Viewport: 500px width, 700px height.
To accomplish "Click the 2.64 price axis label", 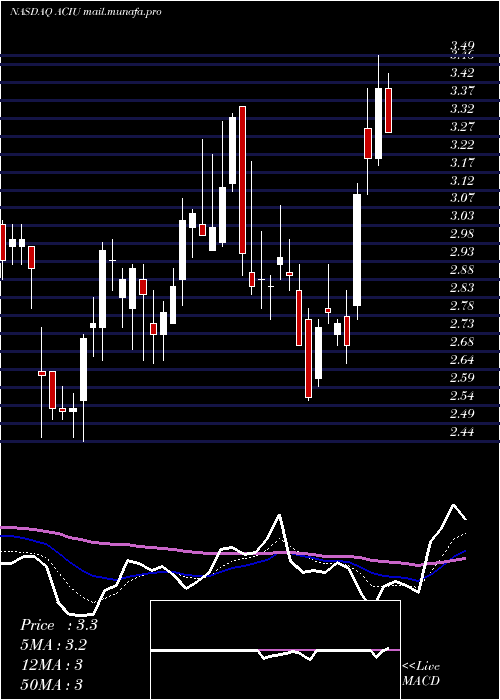I will [462, 360].
